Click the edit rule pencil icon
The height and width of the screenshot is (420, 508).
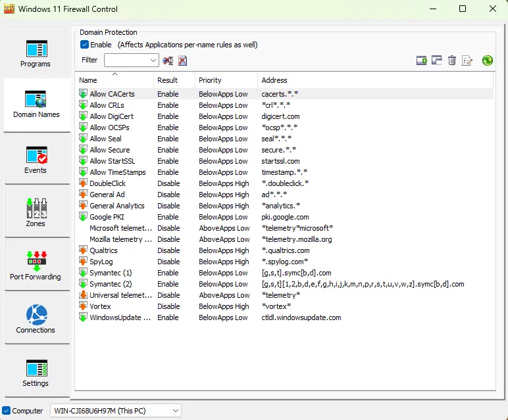coord(467,60)
